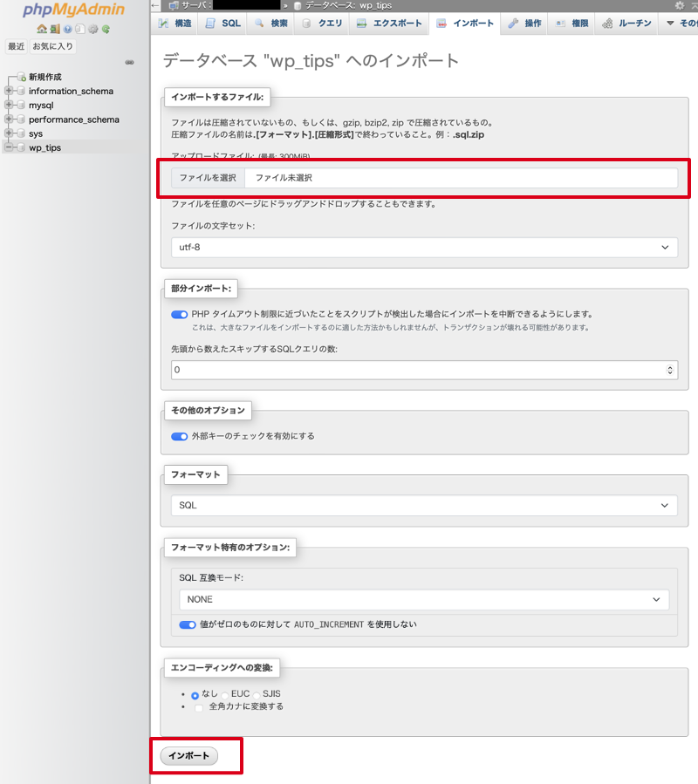Screen dimensions: 698x784
Task: Click database icon next to performance_schema
Action: [21, 119]
